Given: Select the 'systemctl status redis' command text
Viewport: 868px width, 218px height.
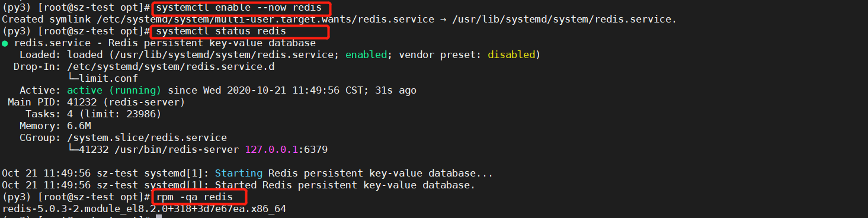Looking at the screenshot, I should coord(221,31).
